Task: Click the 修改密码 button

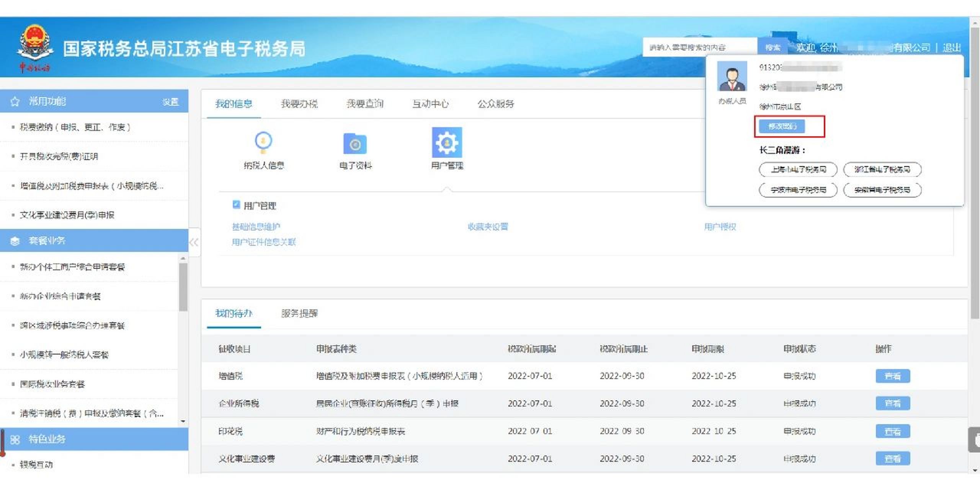Action: click(782, 126)
